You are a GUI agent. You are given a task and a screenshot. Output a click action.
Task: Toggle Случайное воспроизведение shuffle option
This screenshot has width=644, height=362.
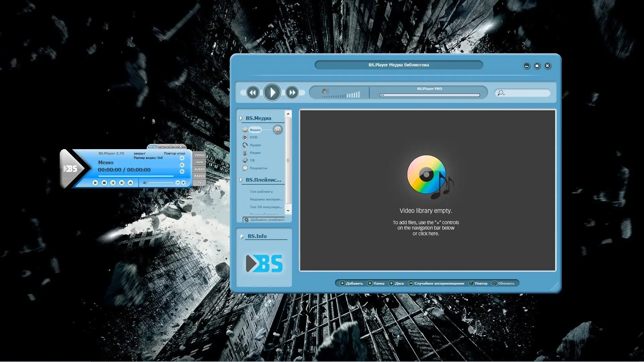[436, 283]
